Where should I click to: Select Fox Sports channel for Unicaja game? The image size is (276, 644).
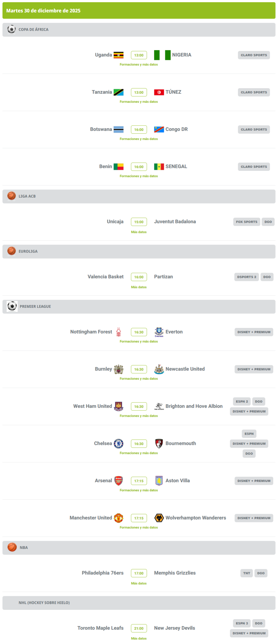(x=246, y=222)
